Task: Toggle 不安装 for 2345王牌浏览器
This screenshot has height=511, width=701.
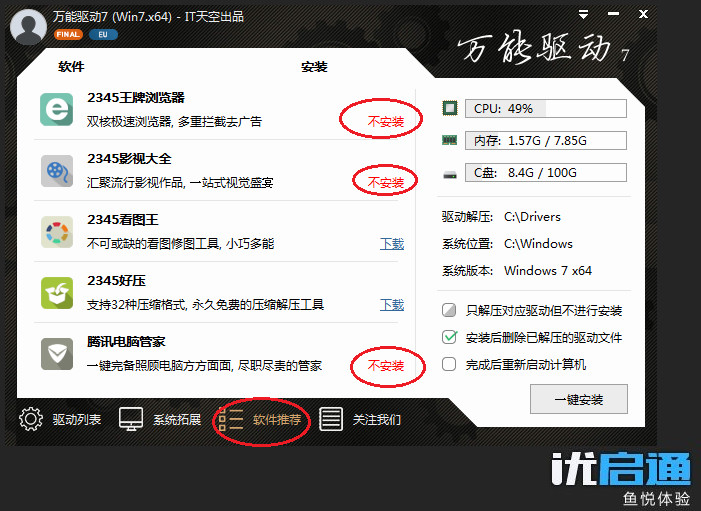Action: click(385, 122)
